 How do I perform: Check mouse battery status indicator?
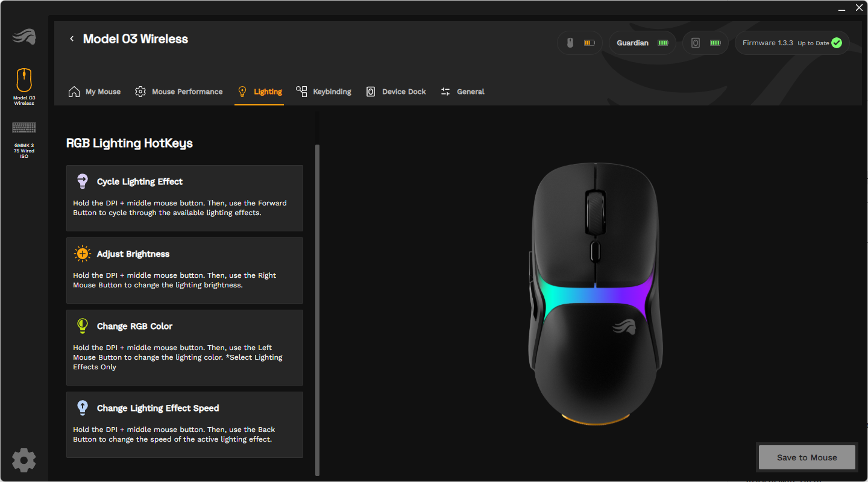579,43
